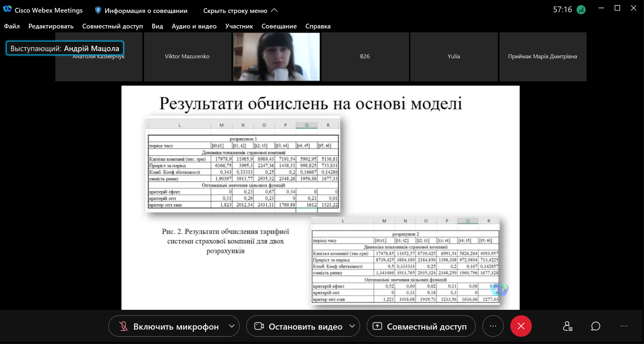Image resolution: width=644 pixels, height=344 pixels.
Task: Open the participants panel icon
Action: (x=567, y=326)
